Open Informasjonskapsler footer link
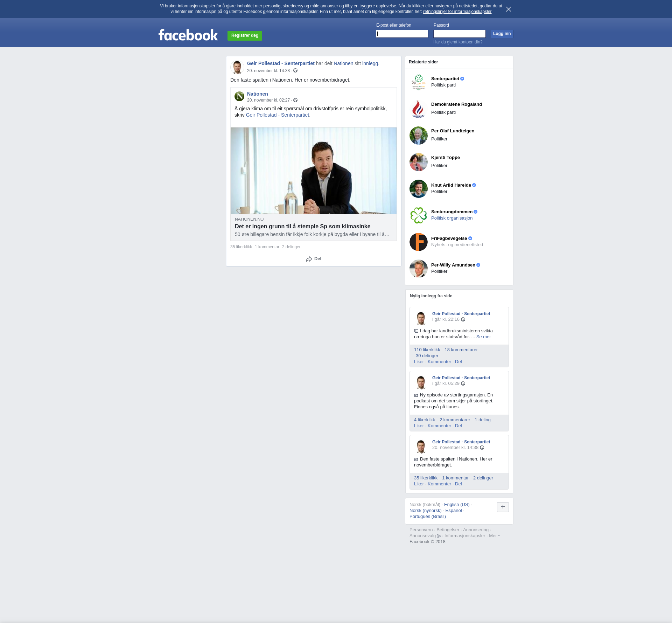 point(465,536)
